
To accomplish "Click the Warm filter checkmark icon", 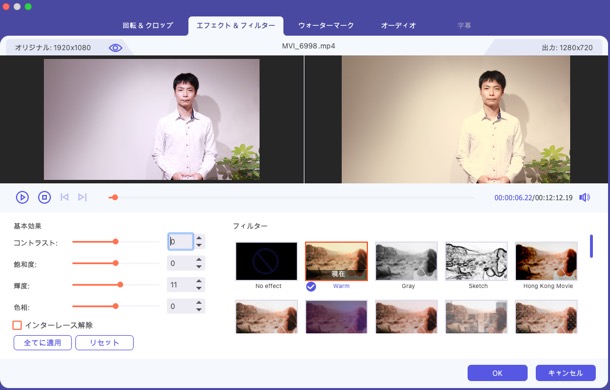I will [311, 287].
